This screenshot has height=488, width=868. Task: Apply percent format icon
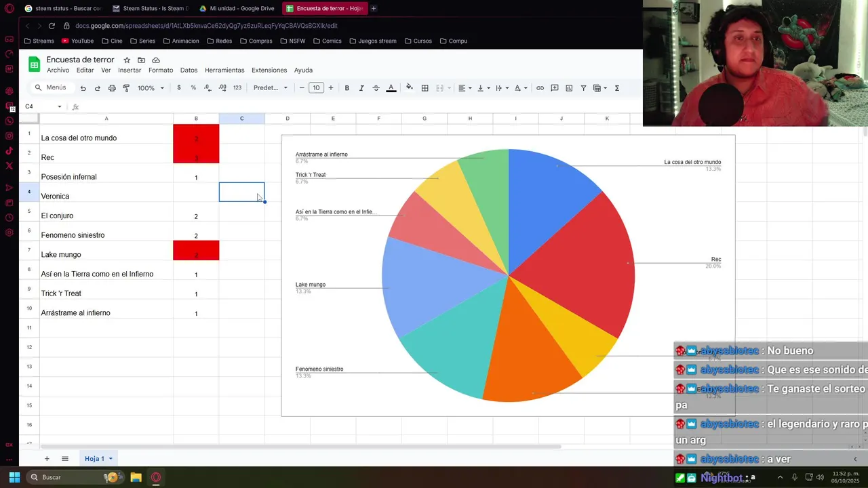coord(193,88)
